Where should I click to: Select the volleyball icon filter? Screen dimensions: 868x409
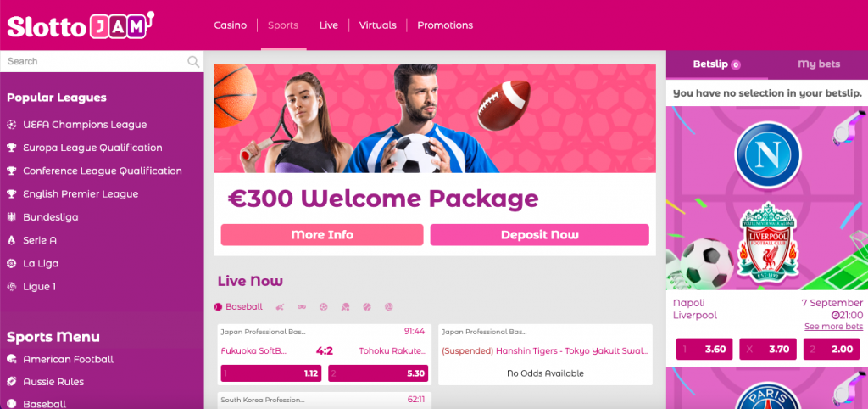388,306
